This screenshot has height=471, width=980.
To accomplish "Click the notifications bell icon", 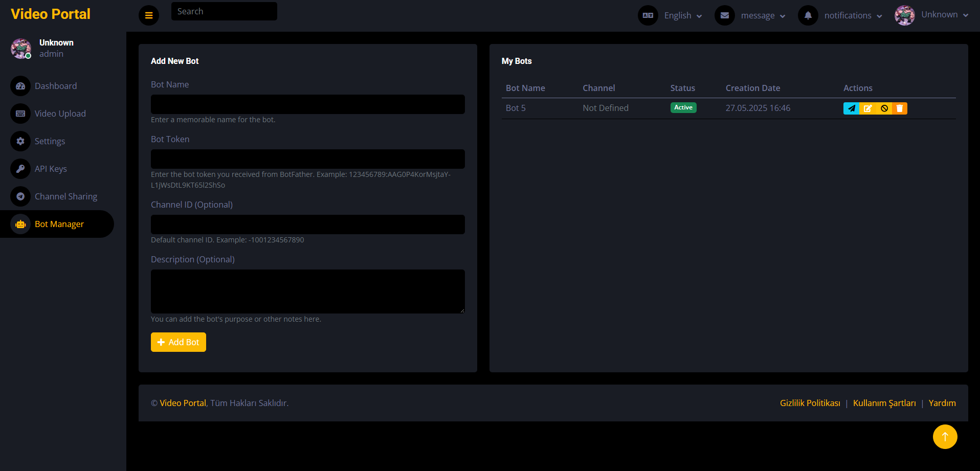I will (808, 15).
